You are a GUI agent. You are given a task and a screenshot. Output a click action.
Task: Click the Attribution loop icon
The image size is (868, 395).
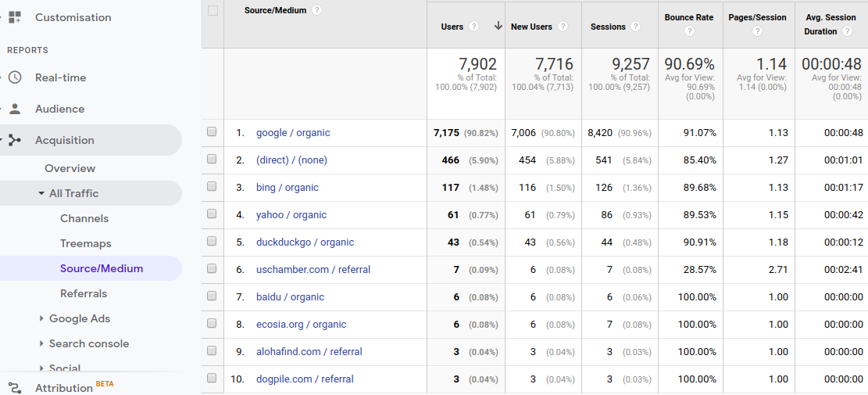pyautogui.click(x=15, y=388)
